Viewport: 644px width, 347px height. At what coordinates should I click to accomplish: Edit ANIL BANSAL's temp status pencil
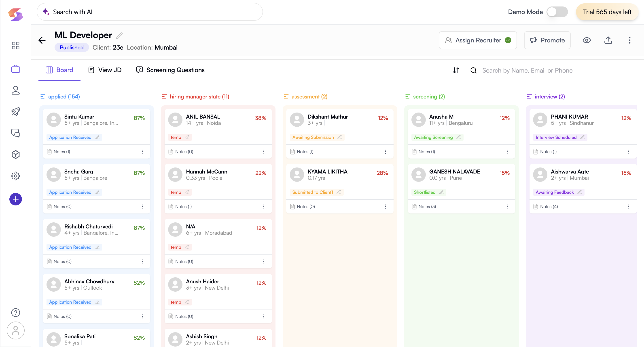(187, 137)
